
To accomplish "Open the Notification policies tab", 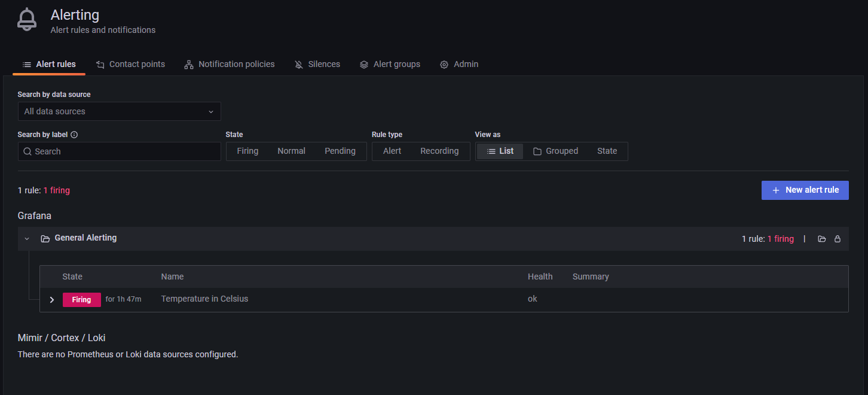I will pos(230,64).
